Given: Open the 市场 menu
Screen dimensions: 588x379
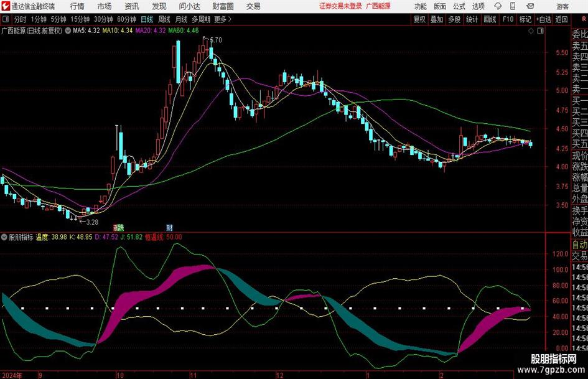Looking at the screenshot, I should point(105,6).
